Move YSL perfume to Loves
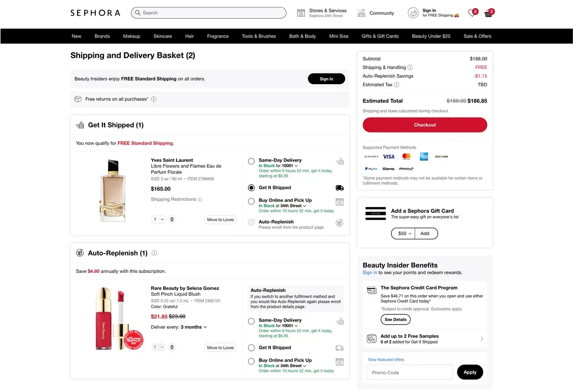The width and height of the screenshot is (573, 392). point(221,220)
